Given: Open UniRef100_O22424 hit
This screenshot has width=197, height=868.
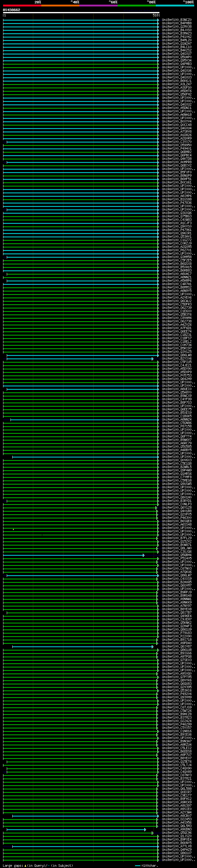Looking at the screenshot, I should (177, 721).
